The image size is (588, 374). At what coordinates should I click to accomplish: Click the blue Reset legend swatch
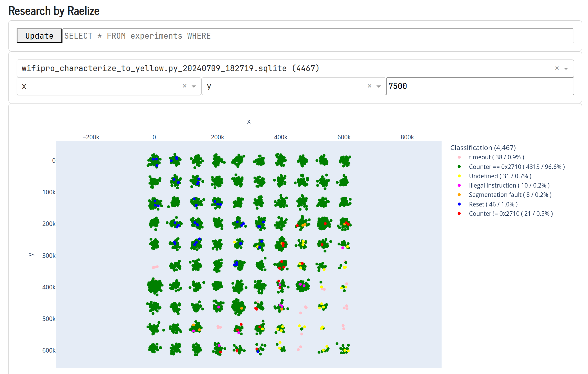pyautogui.click(x=459, y=204)
